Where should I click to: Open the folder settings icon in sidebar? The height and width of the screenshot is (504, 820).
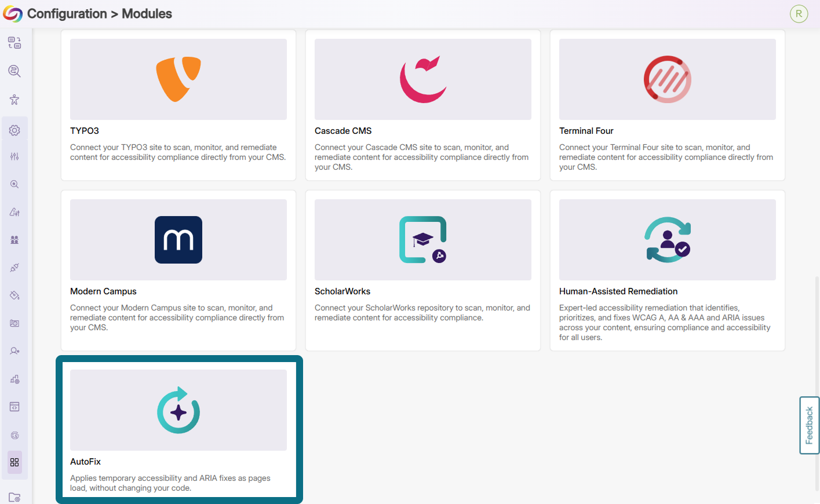point(14,497)
